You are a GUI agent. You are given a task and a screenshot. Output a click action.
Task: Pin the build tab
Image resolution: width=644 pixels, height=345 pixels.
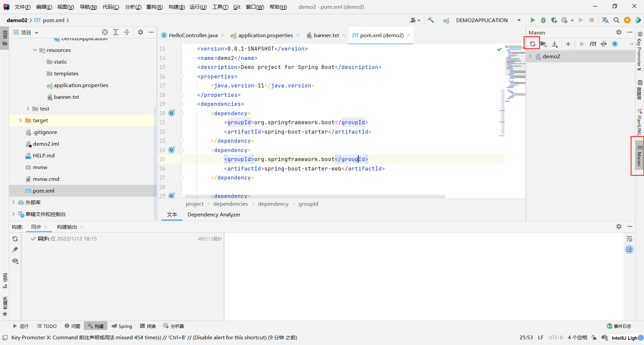coord(15,250)
